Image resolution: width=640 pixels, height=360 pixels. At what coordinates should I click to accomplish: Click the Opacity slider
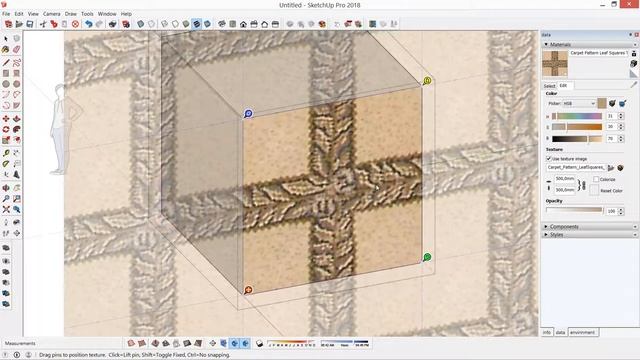(575, 210)
